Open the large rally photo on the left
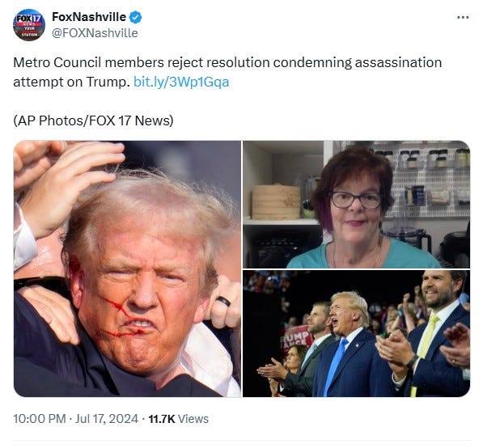 127,268
